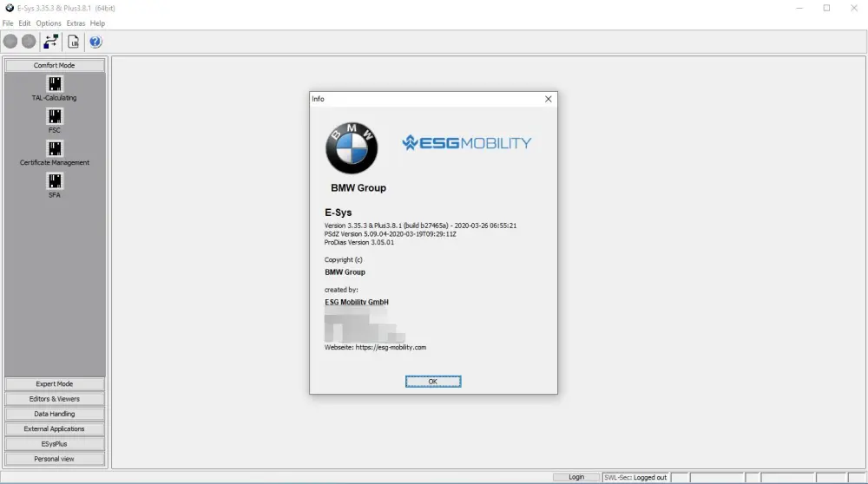Open the File menu
This screenshot has height=484, width=868.
8,23
